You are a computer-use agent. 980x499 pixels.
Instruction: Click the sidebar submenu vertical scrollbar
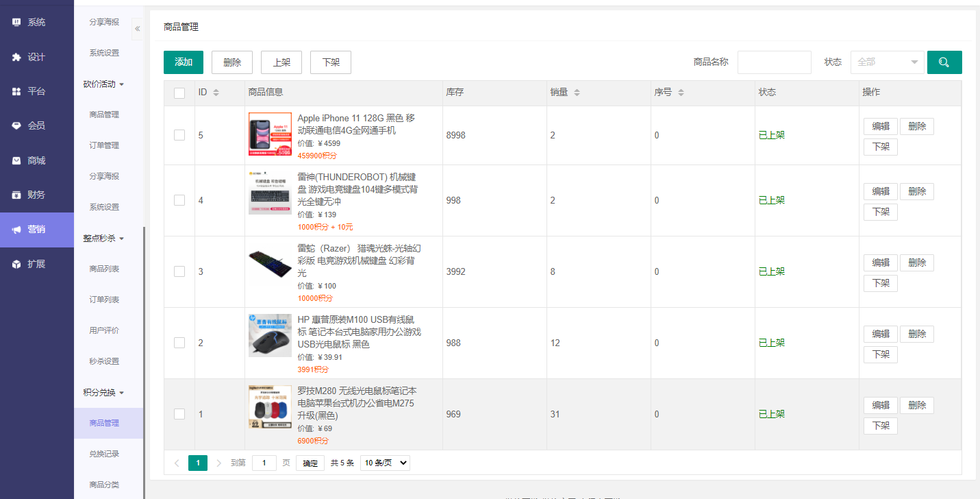144,363
